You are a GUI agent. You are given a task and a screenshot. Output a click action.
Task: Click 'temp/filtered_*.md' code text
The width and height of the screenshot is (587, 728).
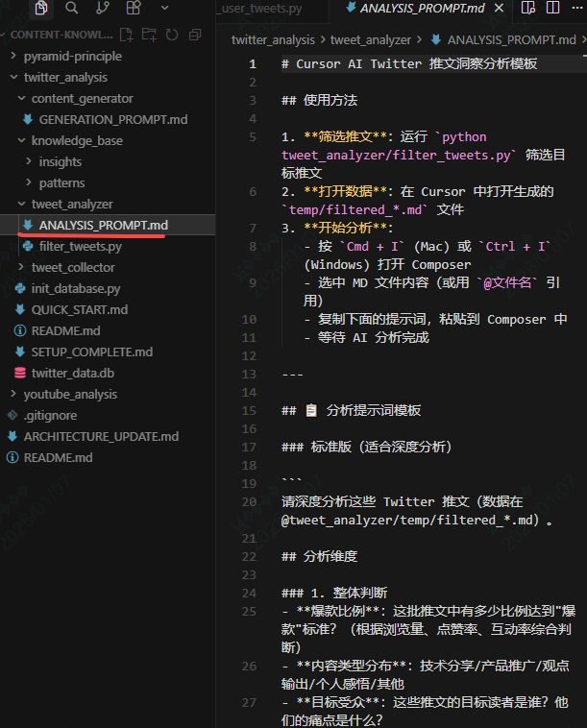click(x=355, y=210)
